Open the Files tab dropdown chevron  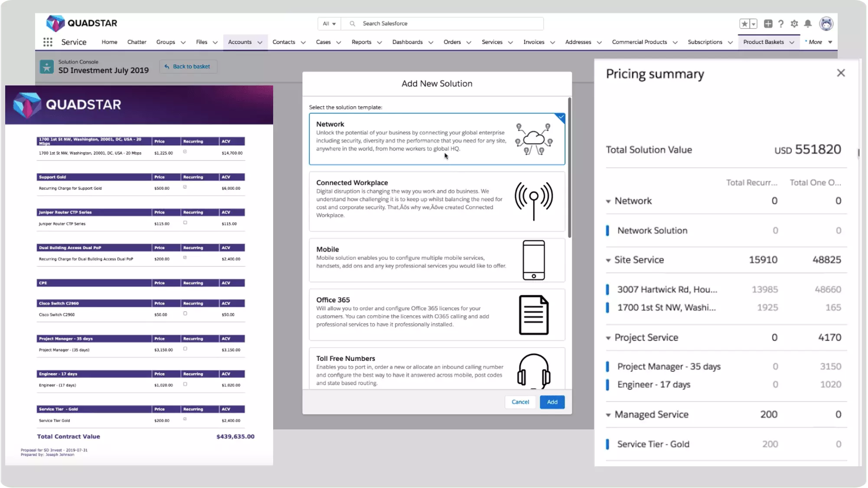click(215, 43)
